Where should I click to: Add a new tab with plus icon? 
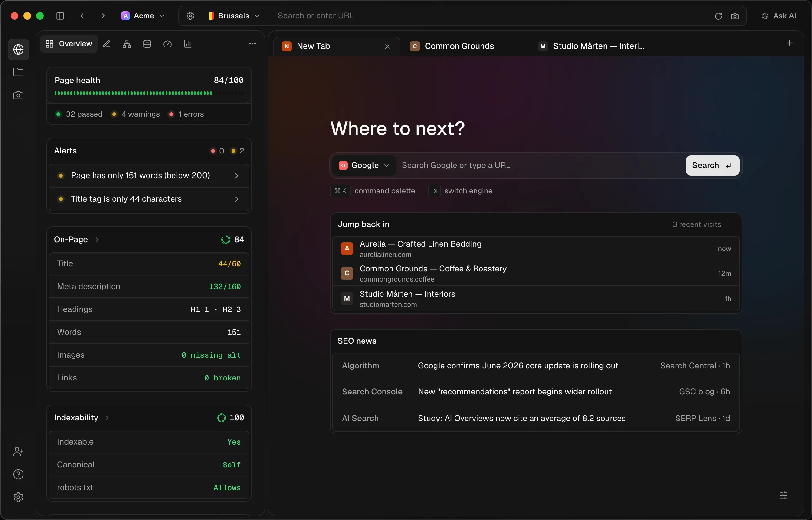tap(790, 43)
